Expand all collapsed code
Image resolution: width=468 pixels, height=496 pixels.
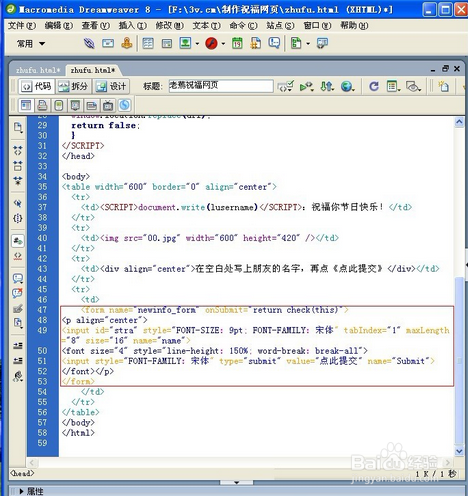pos(18,181)
